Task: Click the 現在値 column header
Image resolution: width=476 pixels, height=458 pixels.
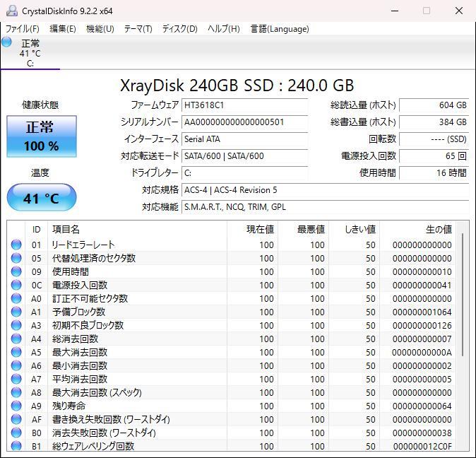Action: coord(253,229)
